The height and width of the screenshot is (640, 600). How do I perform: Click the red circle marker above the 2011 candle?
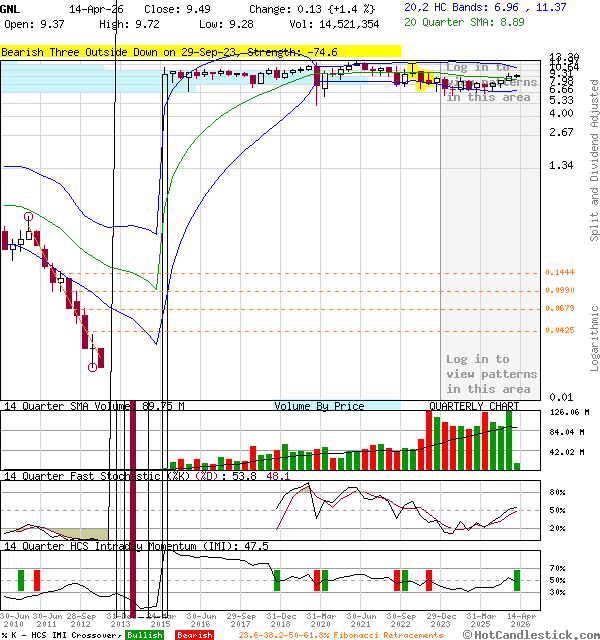coord(29,216)
